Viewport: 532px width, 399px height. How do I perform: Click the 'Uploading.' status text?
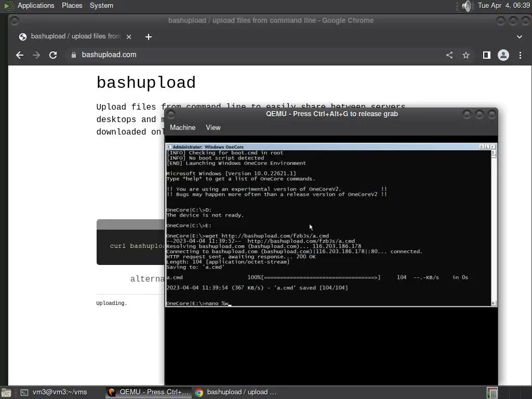pyautogui.click(x=112, y=303)
